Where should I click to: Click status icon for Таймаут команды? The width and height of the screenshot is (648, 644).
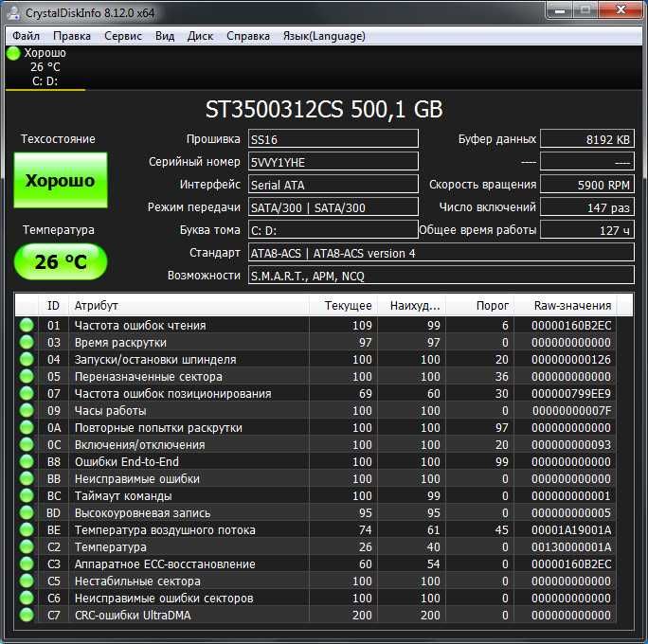[x=27, y=495]
